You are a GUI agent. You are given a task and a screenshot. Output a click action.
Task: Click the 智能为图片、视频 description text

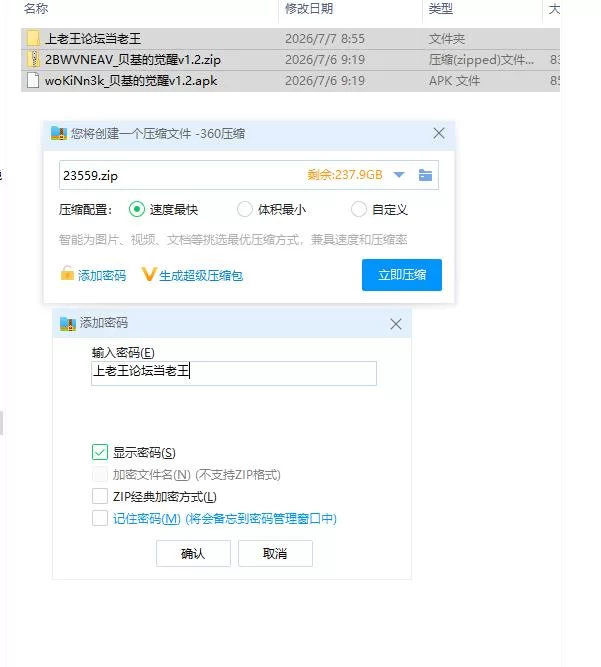(x=233, y=240)
